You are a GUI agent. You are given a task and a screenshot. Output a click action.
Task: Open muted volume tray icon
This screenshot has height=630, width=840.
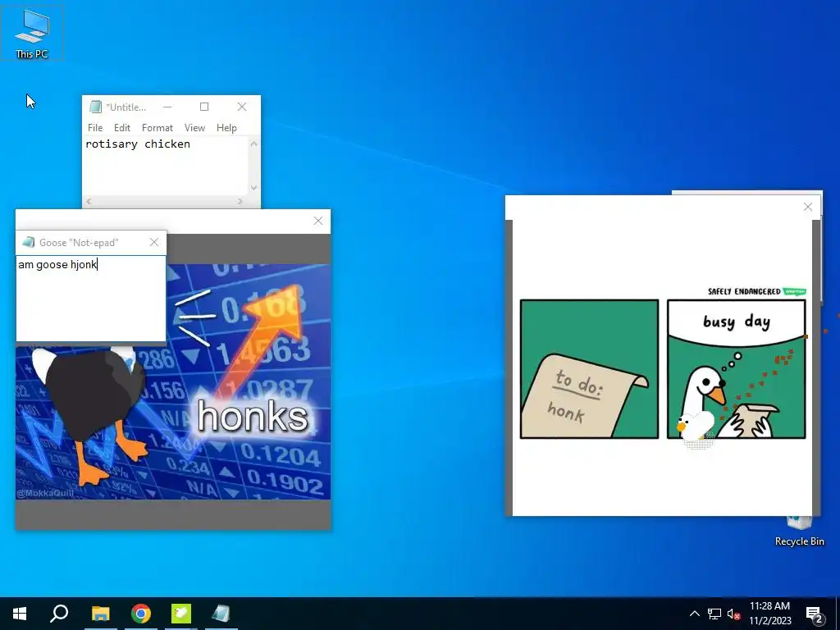click(x=733, y=614)
